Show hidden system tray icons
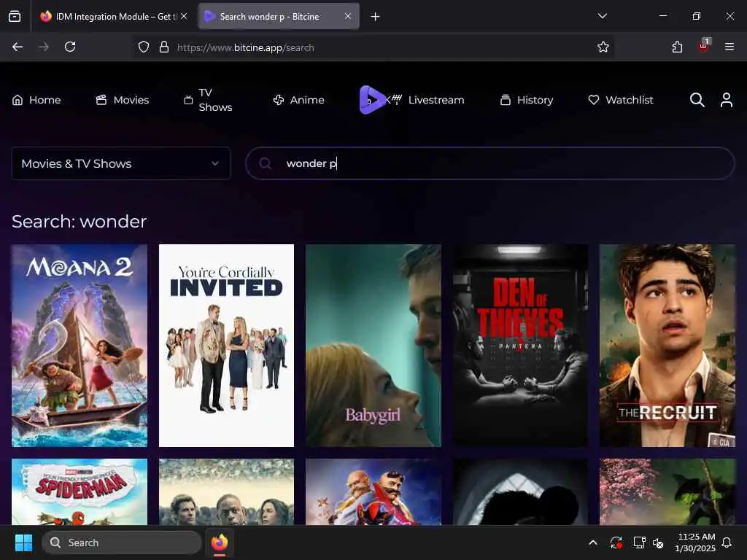Image resolution: width=747 pixels, height=560 pixels. point(593,542)
